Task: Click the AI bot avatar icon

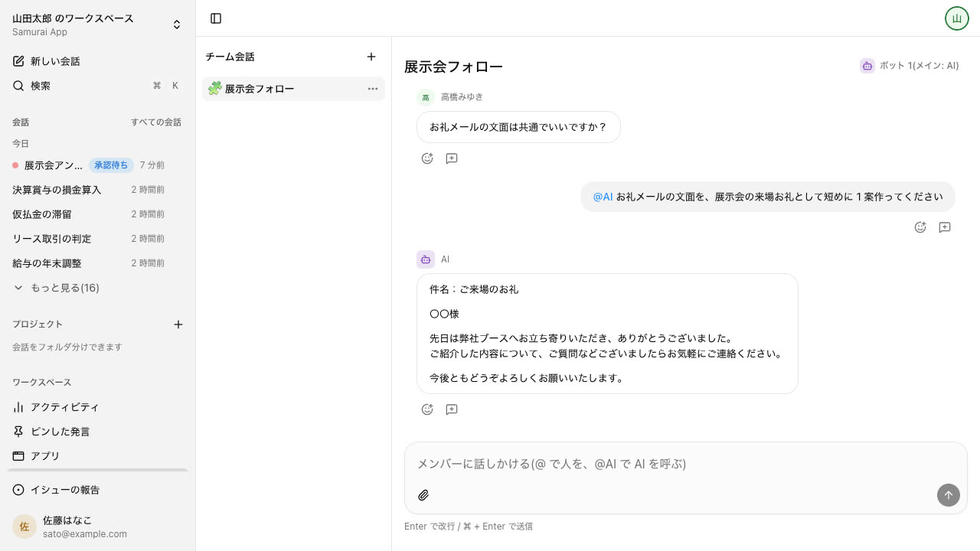Action: (426, 259)
